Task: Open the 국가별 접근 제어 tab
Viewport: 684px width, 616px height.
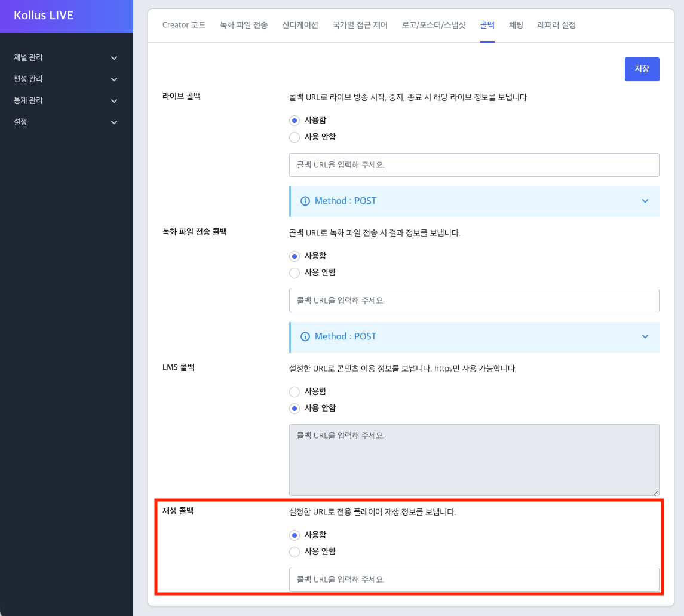Action: (x=360, y=25)
